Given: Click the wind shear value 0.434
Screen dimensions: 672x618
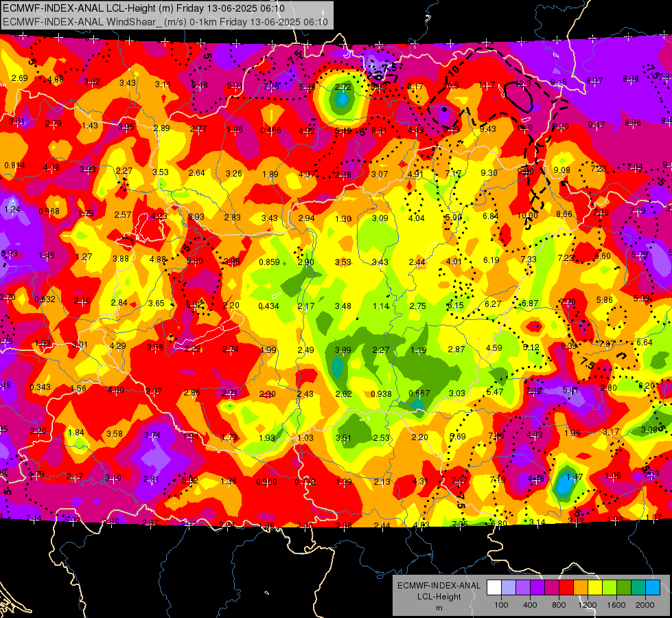Looking at the screenshot, I should pyautogui.click(x=268, y=306).
